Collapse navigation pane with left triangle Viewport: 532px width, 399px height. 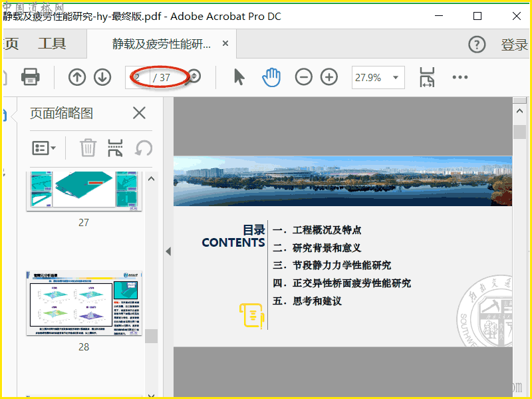click(168, 251)
